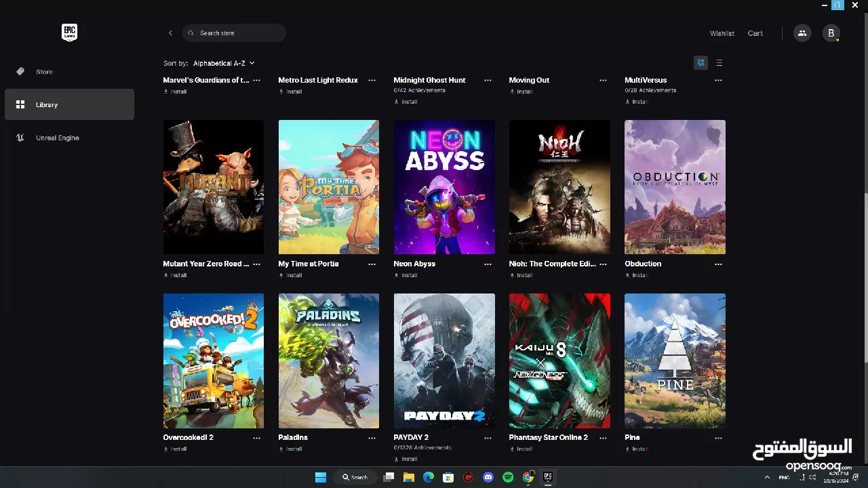Click the Epic Games logo
Viewport: 868px width, 488px height.
click(x=69, y=33)
